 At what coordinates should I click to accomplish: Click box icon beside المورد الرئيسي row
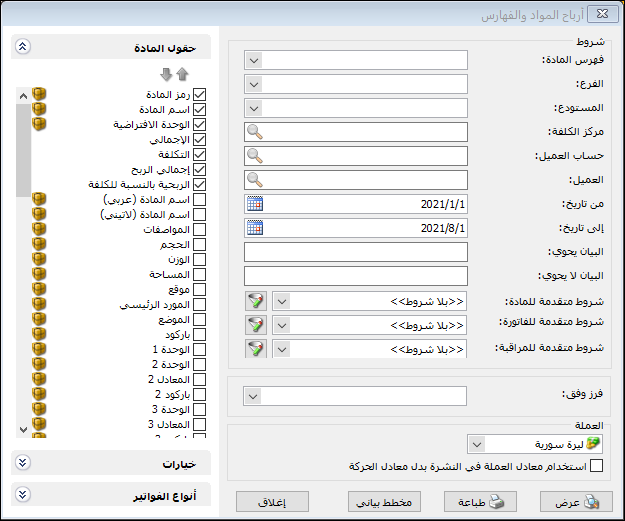pyautogui.click(x=39, y=304)
